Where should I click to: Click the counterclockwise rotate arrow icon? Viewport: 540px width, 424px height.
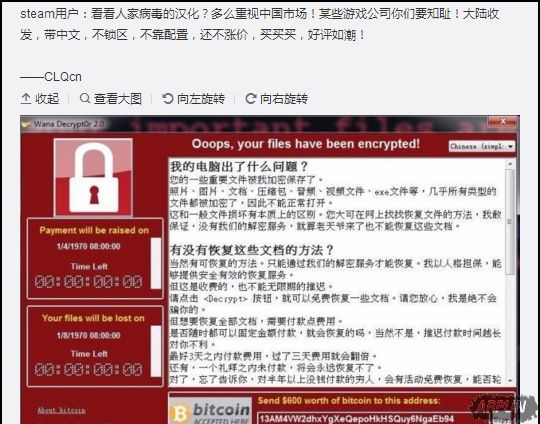pos(168,99)
